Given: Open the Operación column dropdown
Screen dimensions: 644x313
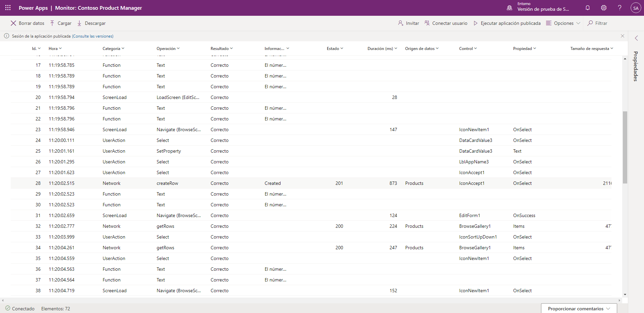Looking at the screenshot, I should (x=178, y=48).
